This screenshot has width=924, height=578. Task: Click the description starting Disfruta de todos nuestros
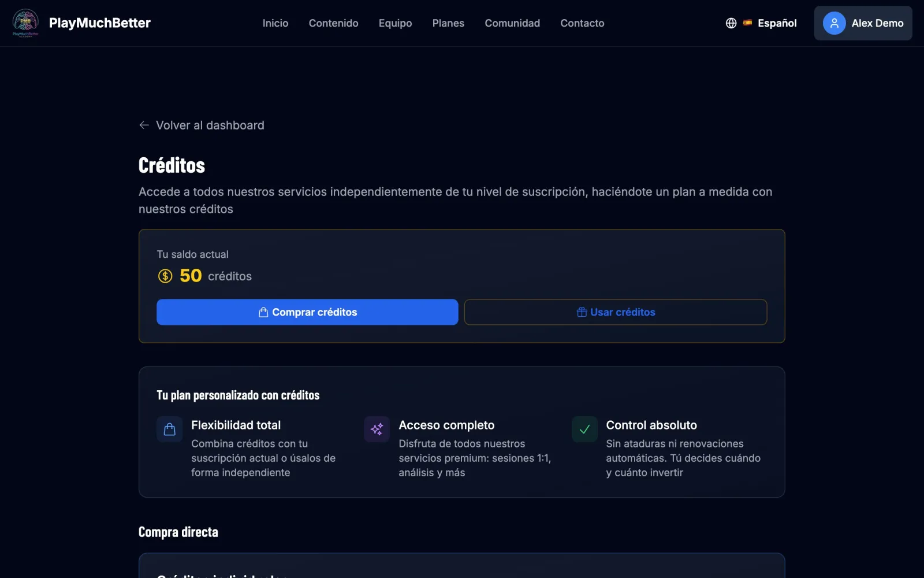475,458
